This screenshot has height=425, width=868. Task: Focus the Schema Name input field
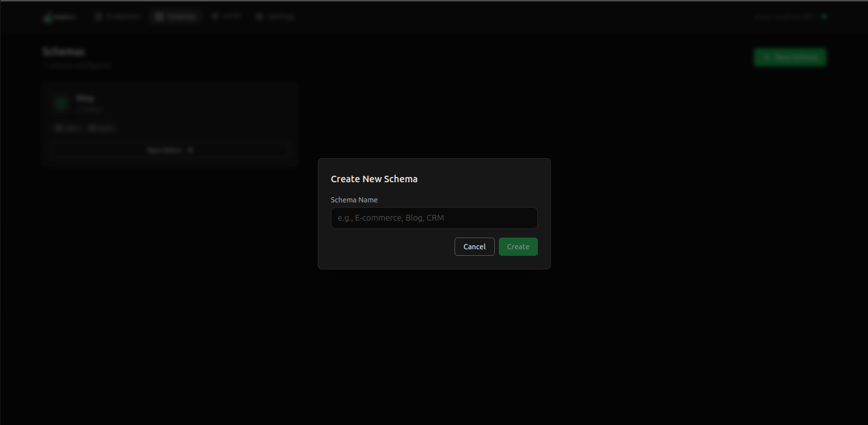click(x=434, y=218)
